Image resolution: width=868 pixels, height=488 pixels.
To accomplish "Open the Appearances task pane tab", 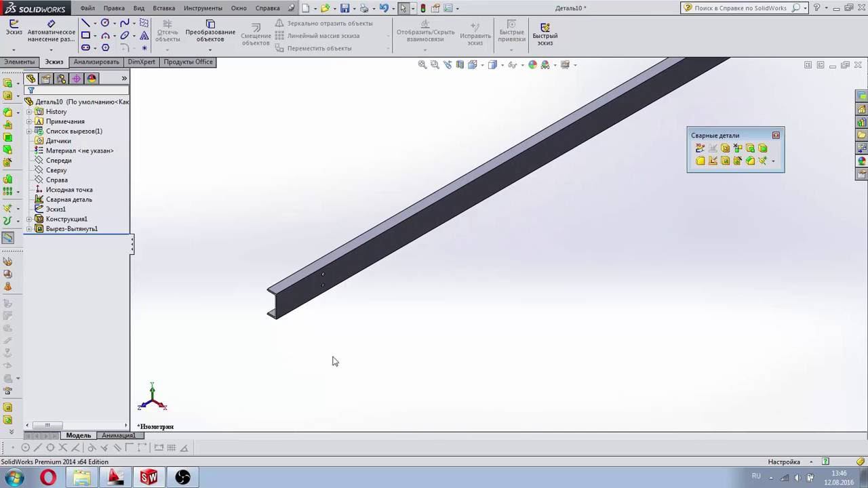I will click(x=862, y=161).
